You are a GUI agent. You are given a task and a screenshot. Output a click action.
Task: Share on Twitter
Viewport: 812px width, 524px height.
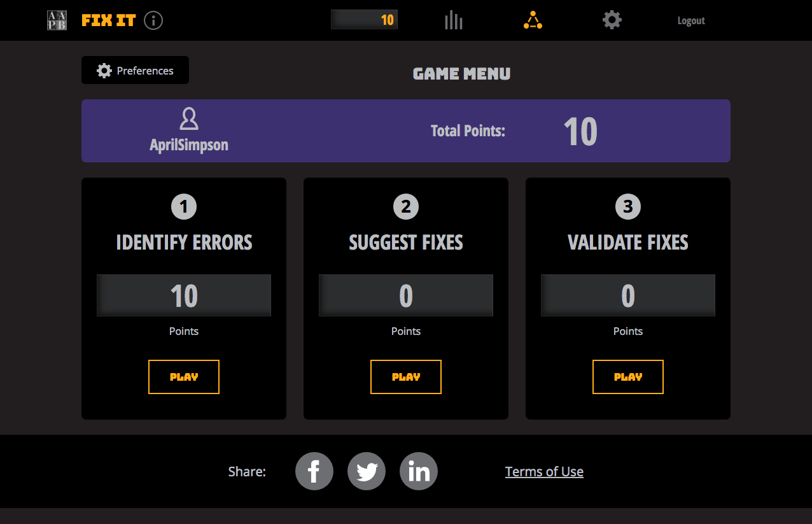367,471
